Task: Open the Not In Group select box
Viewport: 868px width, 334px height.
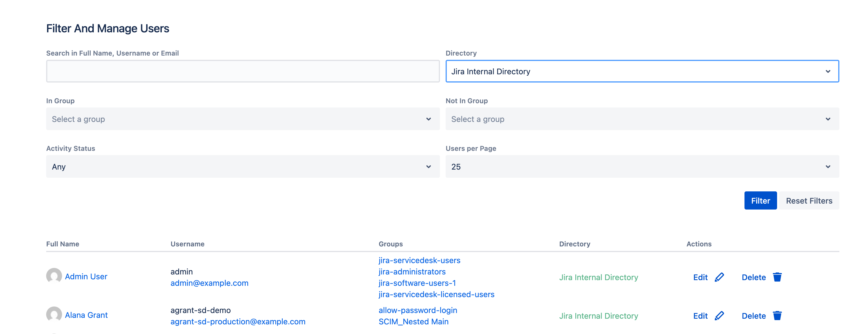Action: (x=642, y=119)
